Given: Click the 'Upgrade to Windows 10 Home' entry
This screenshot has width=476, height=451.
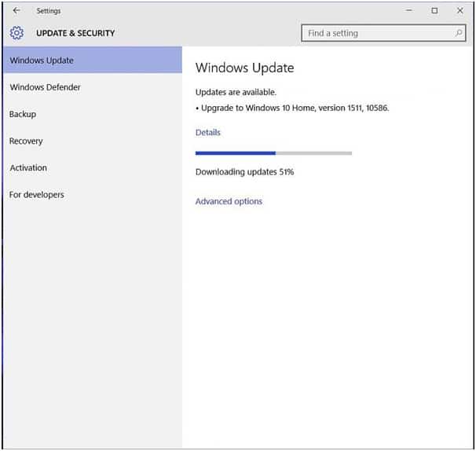Looking at the screenshot, I should [x=292, y=108].
